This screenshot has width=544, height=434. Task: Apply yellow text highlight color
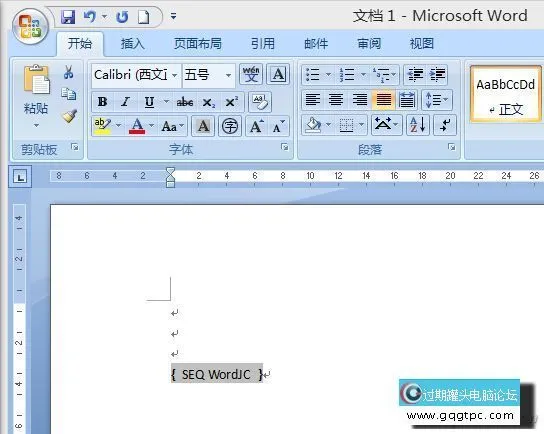tap(103, 126)
